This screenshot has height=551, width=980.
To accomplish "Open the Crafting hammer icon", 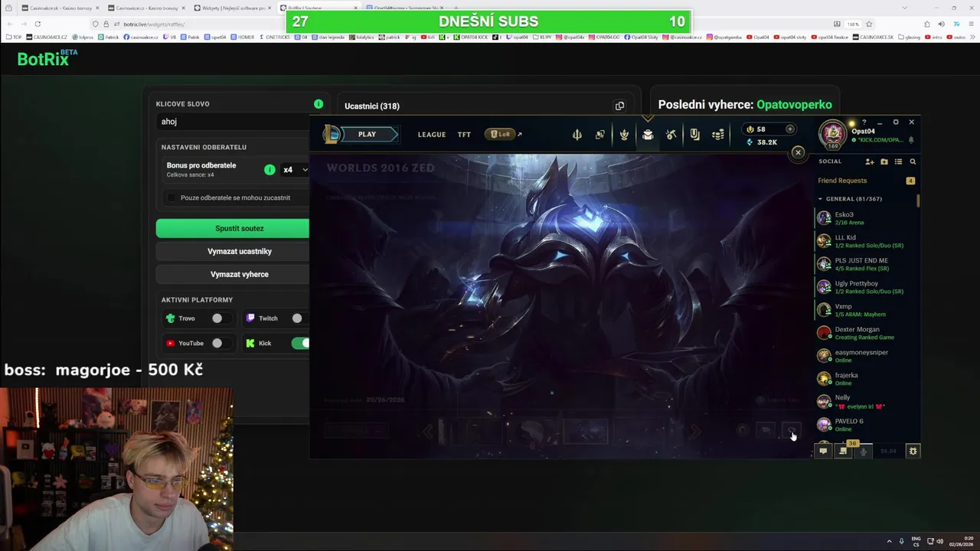I will pyautogui.click(x=671, y=135).
